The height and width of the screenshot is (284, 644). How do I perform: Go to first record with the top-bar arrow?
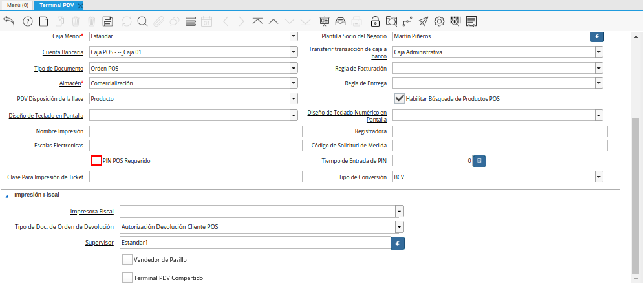(257, 21)
